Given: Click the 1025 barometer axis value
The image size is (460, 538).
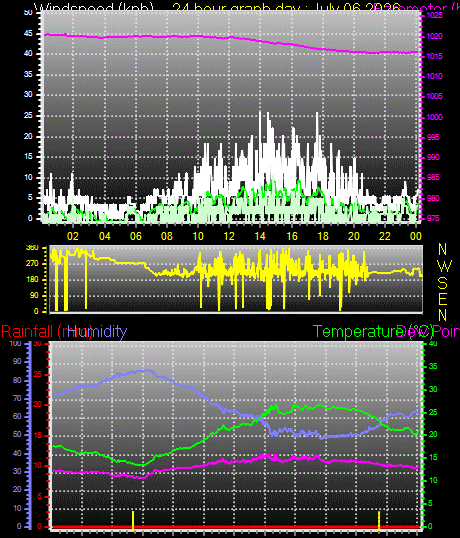Looking at the screenshot, I should (435, 16).
